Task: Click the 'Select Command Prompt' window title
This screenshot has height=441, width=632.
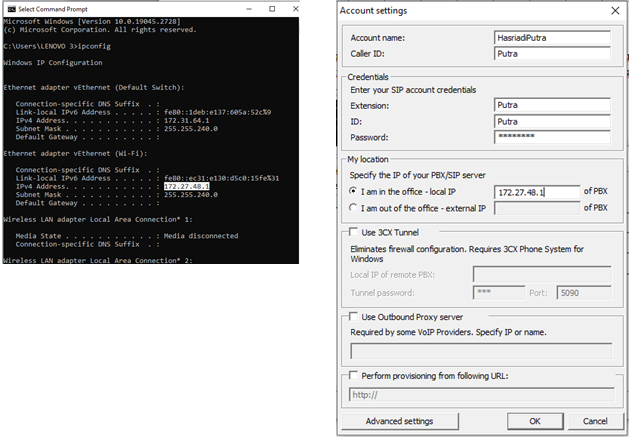Action: (x=53, y=9)
